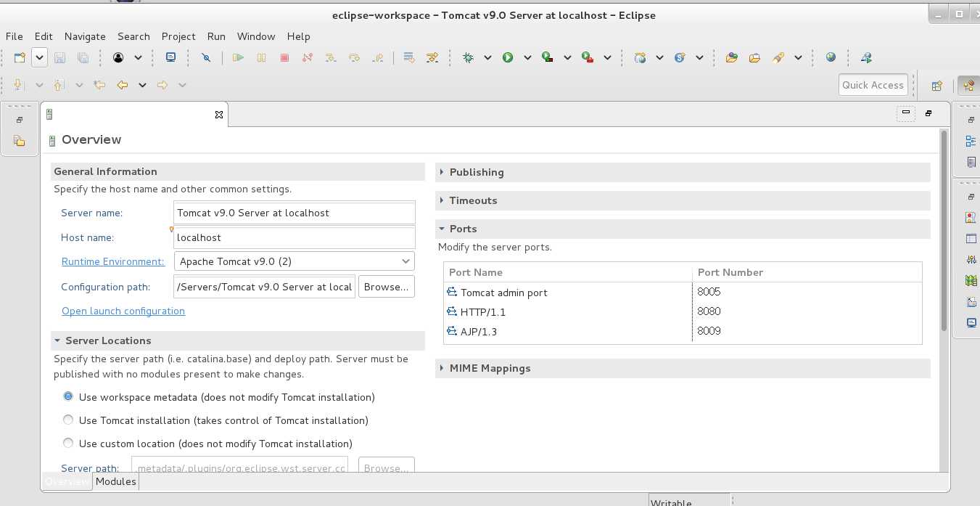
Task: Open a console via monitor icon
Action: click(171, 57)
